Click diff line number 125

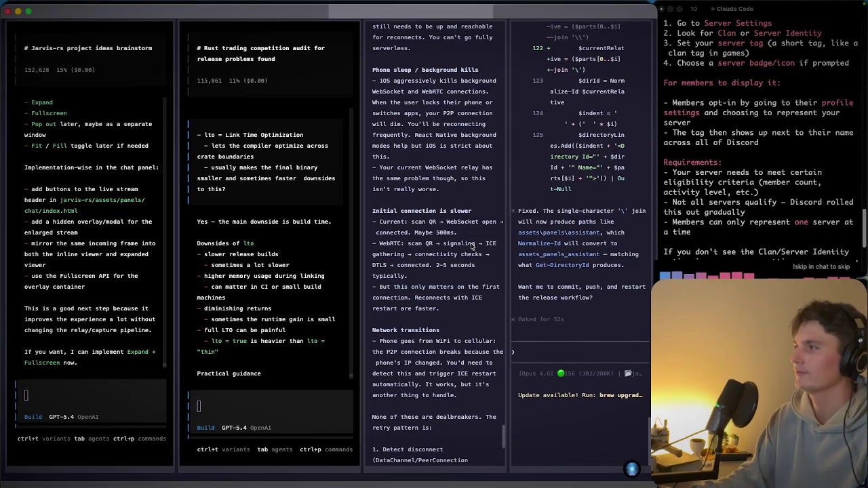pyautogui.click(x=538, y=135)
